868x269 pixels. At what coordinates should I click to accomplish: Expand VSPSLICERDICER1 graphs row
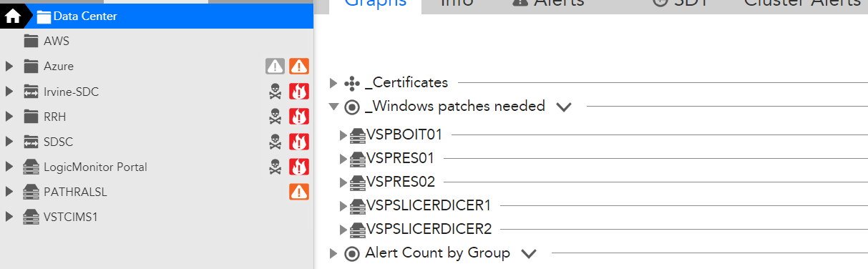coord(343,205)
